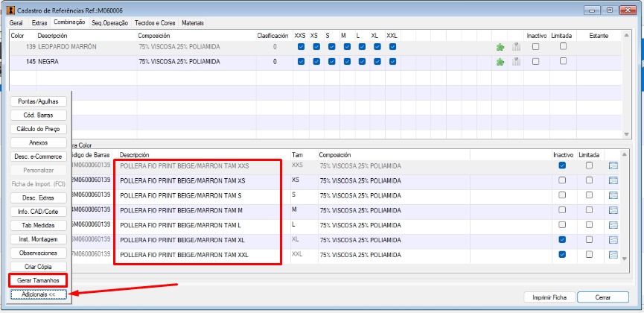The width and height of the screenshot is (644, 313).
Task: Click down arrow of color grid scrollbar
Action: [x=626, y=134]
